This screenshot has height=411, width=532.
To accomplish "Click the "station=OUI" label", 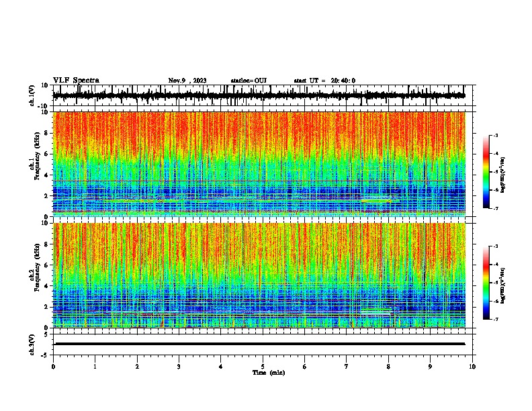I will click(x=249, y=81).
